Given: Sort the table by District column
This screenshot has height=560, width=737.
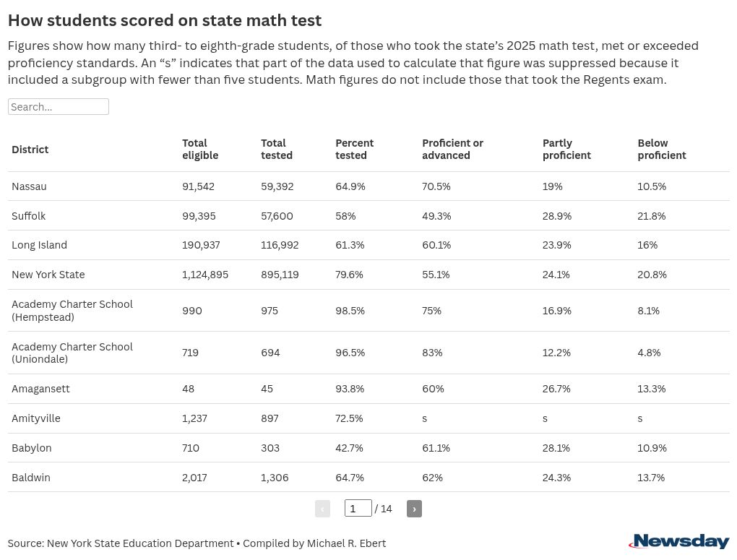Looking at the screenshot, I should pyautogui.click(x=30, y=150).
